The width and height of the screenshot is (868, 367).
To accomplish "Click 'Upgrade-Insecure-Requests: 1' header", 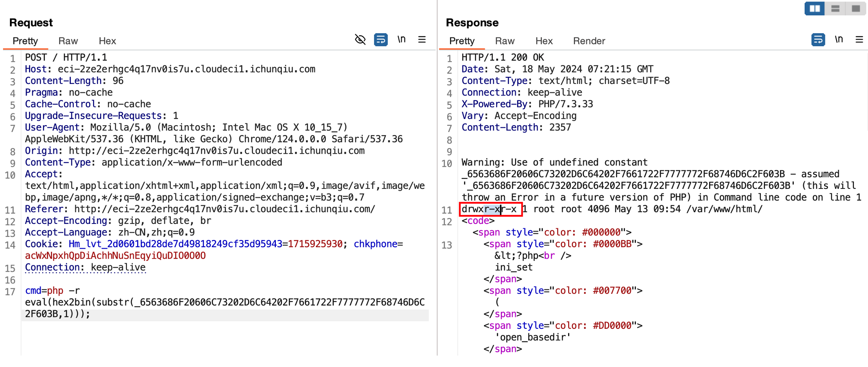I will click(102, 116).
